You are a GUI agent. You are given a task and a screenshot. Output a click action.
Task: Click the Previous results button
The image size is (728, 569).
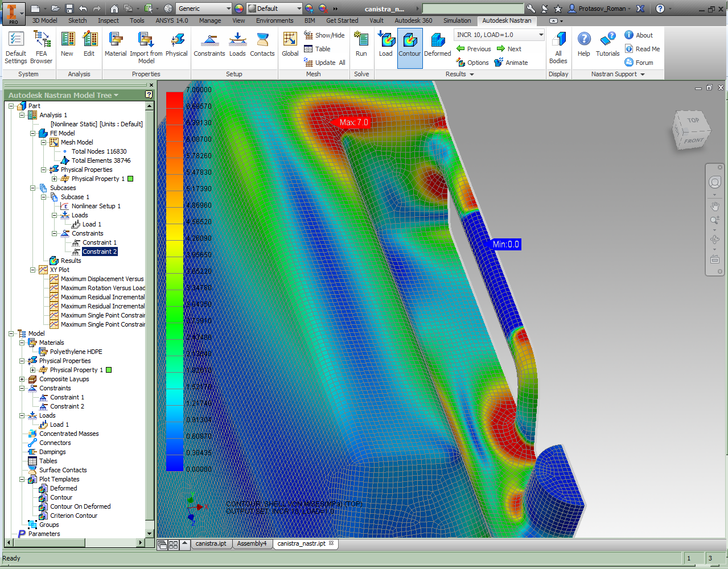[x=474, y=49]
